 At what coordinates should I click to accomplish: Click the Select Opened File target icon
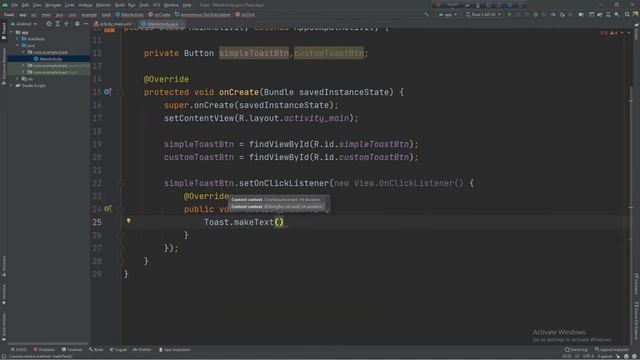49,24
